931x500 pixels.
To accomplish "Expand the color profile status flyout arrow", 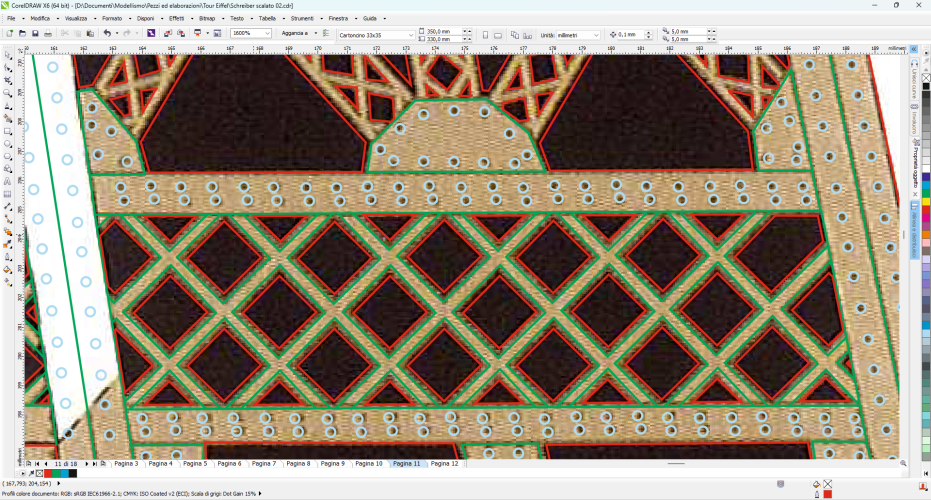I will coord(260,493).
